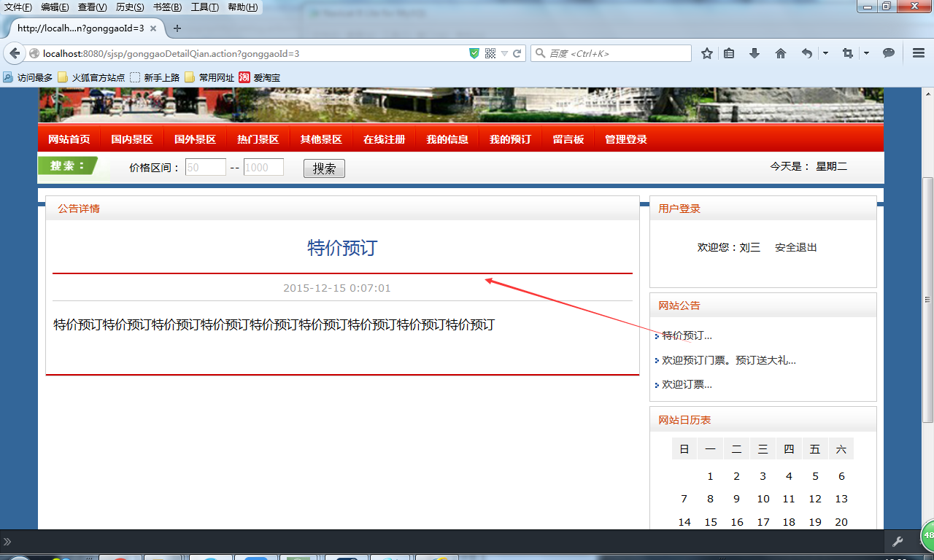Click the page's vertical scrollbar
The image size is (934, 560).
point(928,299)
